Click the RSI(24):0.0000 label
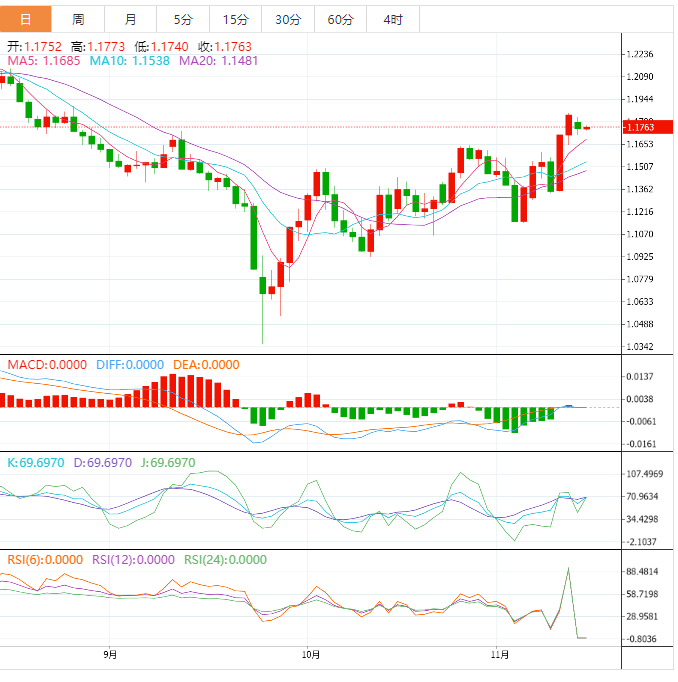This screenshot has height=682, width=678. coord(225,560)
